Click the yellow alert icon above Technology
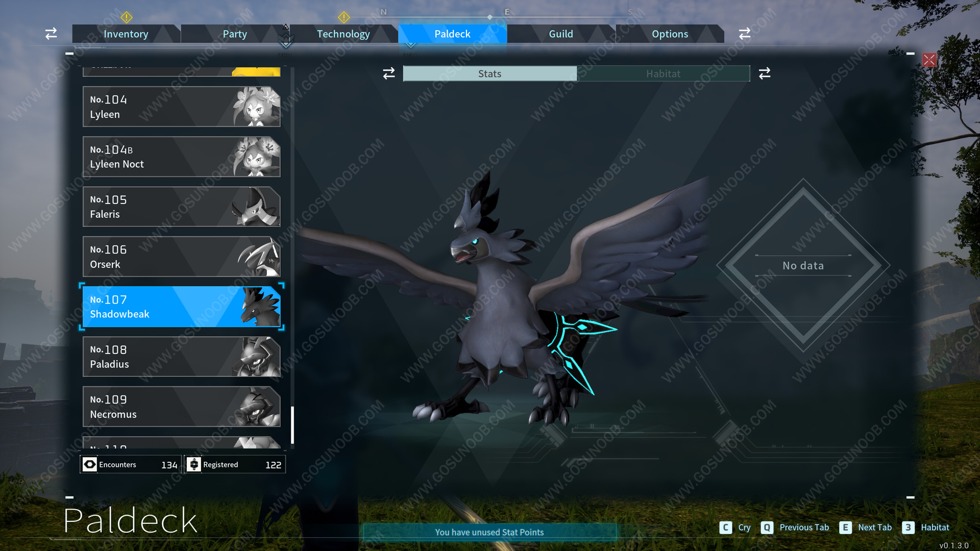The height and width of the screenshot is (551, 980). pos(344,17)
